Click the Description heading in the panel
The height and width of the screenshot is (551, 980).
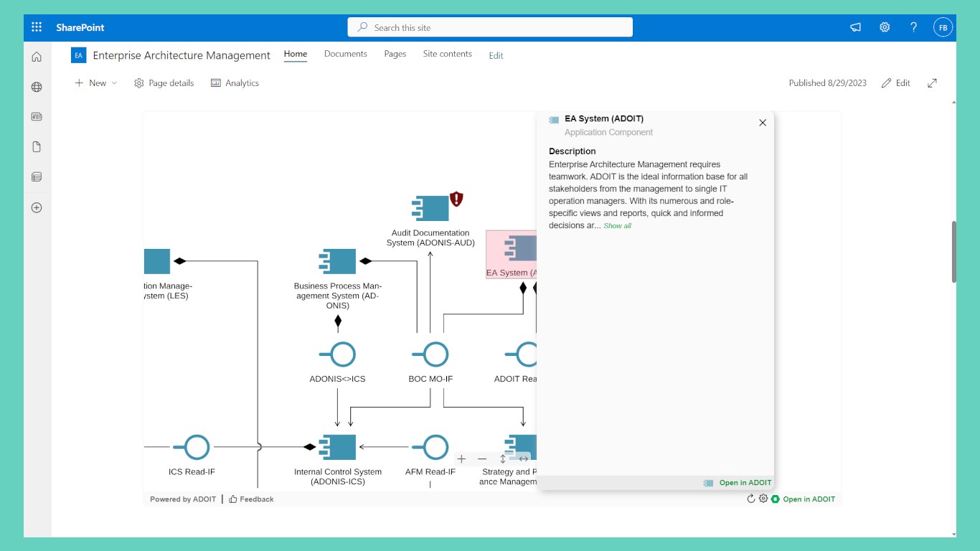[x=573, y=151]
